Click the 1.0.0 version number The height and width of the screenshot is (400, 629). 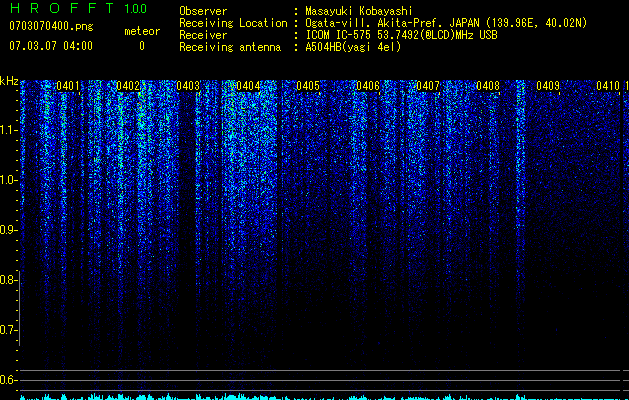(136, 8)
